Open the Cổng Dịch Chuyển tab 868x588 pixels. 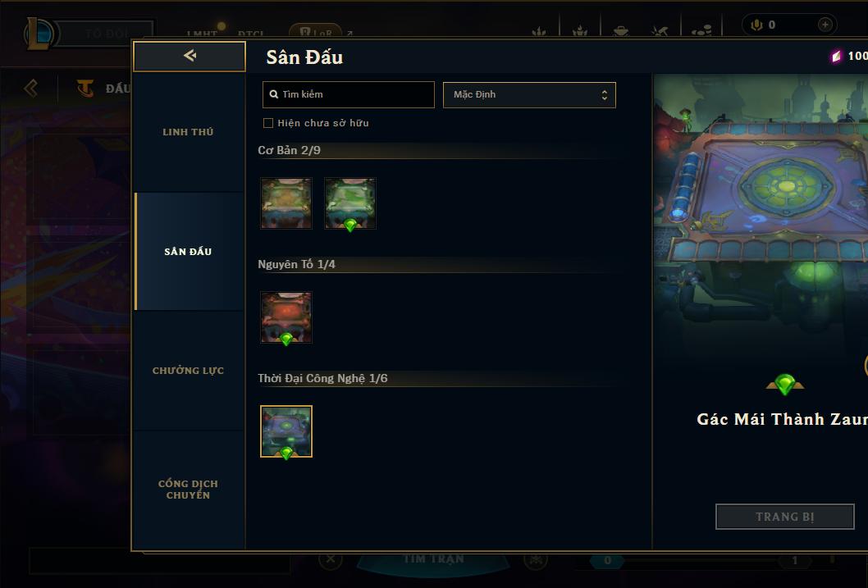click(x=188, y=490)
